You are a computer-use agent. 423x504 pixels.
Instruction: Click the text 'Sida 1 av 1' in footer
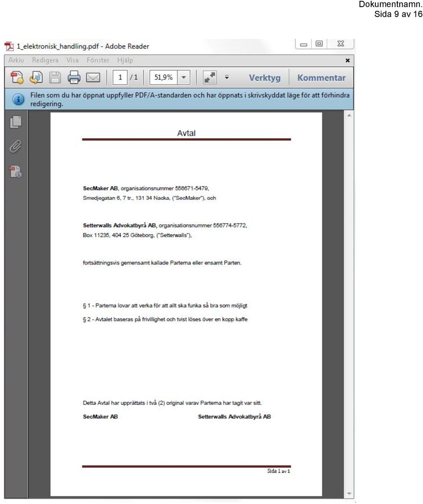pyautogui.click(x=278, y=471)
